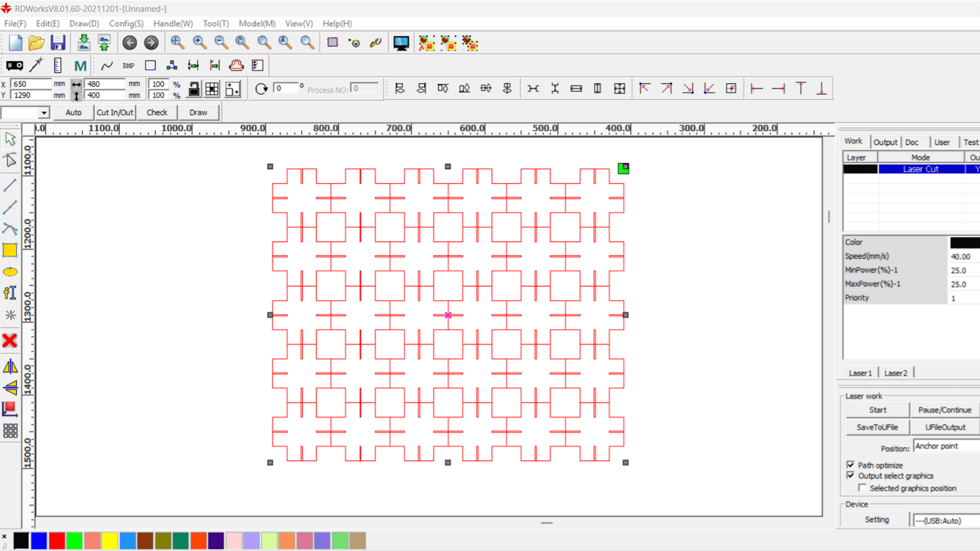Click the Import icon with the down arrow
The width and height of the screenshot is (980, 551).
pos(83,43)
